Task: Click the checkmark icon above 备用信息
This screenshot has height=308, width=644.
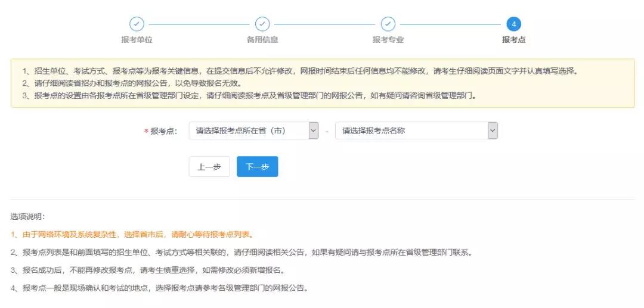Action: 262,24
